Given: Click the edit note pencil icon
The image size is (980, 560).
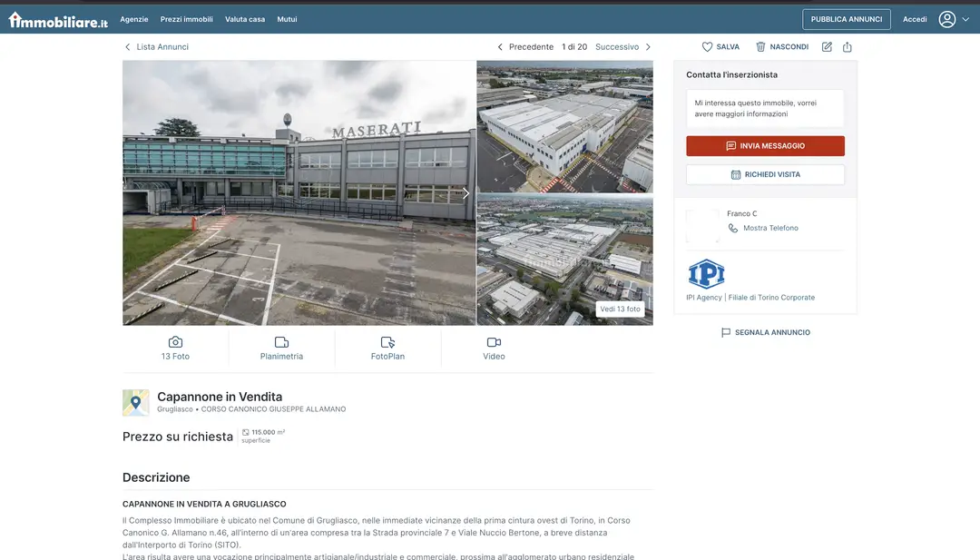Looking at the screenshot, I should click(x=827, y=47).
